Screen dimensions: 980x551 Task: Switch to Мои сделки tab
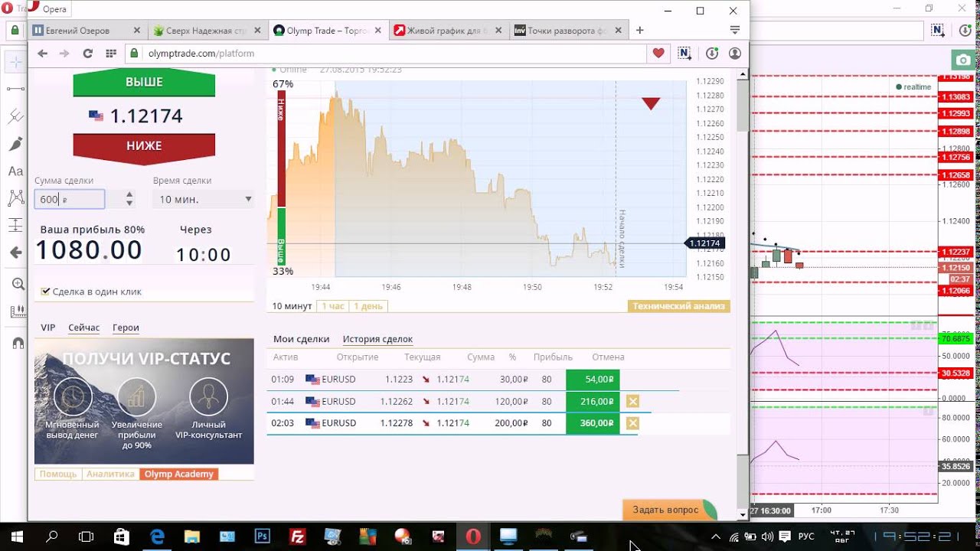[302, 339]
